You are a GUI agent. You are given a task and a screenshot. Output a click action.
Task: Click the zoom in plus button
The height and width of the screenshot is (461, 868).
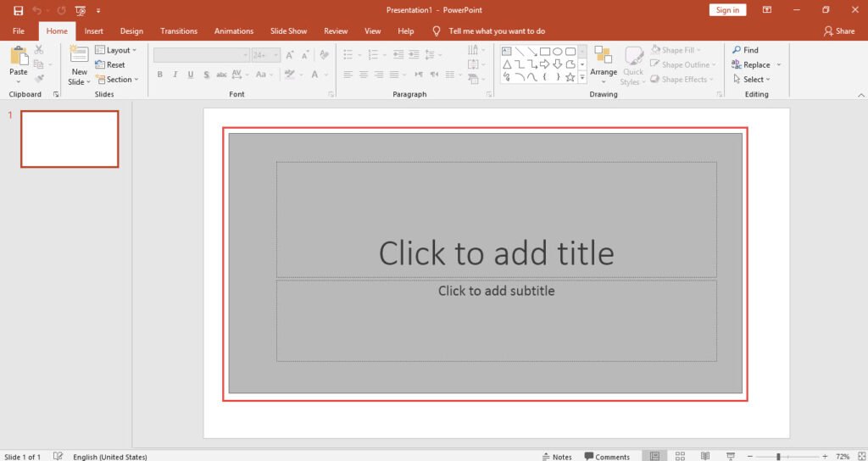pos(825,457)
